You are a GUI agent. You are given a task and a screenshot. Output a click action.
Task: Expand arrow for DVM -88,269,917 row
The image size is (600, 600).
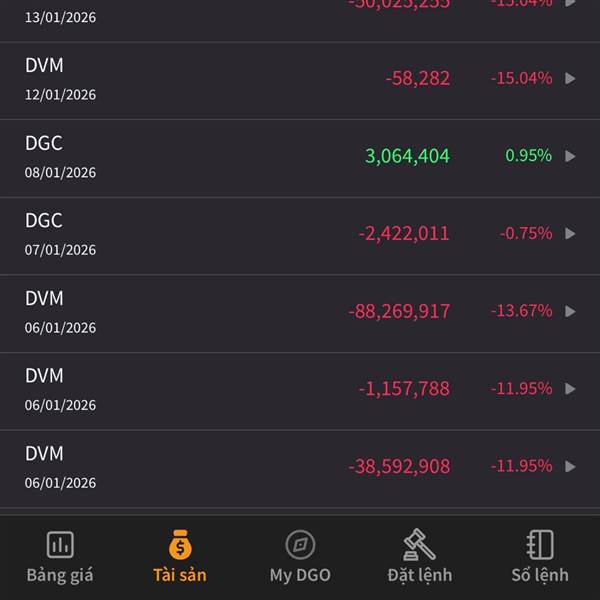tap(570, 311)
